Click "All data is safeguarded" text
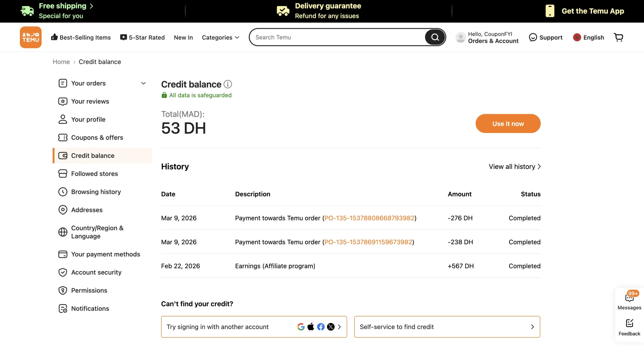 pos(200,95)
